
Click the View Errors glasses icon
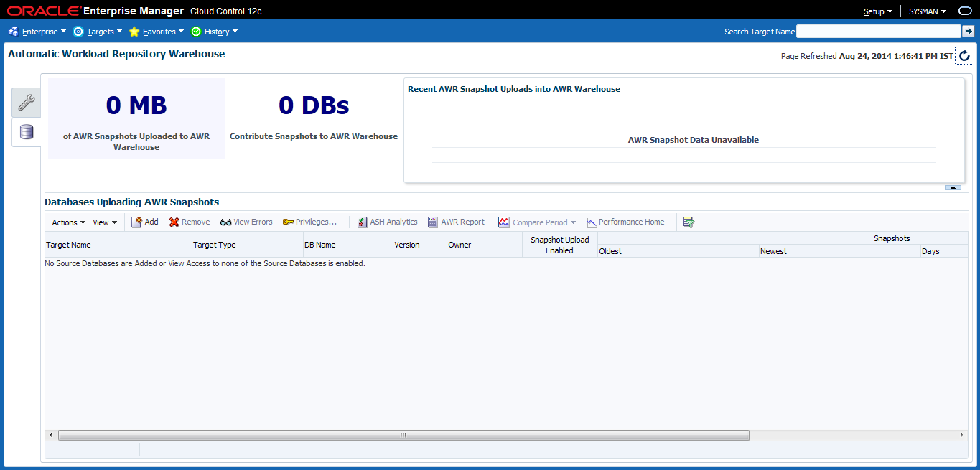[225, 222]
